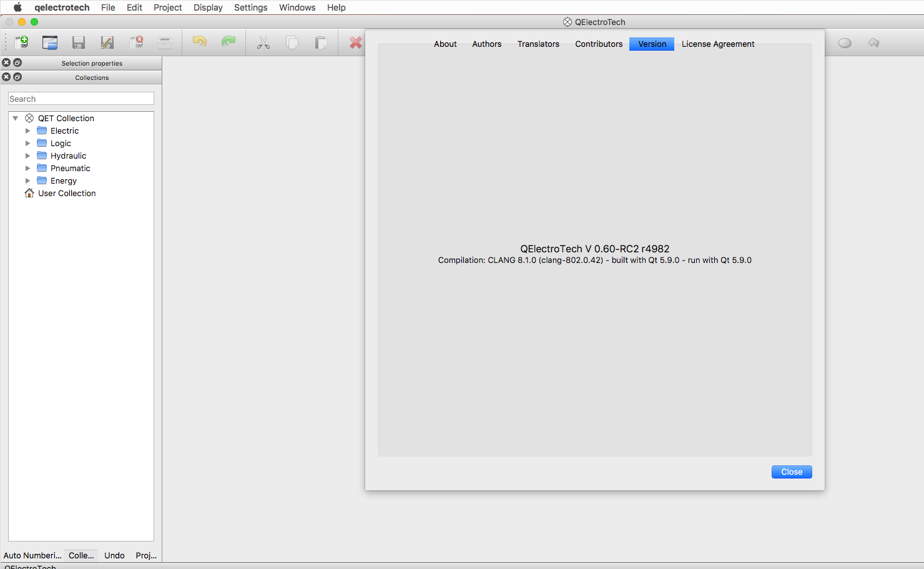Click the Print toolbar icon
The height and width of the screenshot is (569, 924).
(x=165, y=42)
